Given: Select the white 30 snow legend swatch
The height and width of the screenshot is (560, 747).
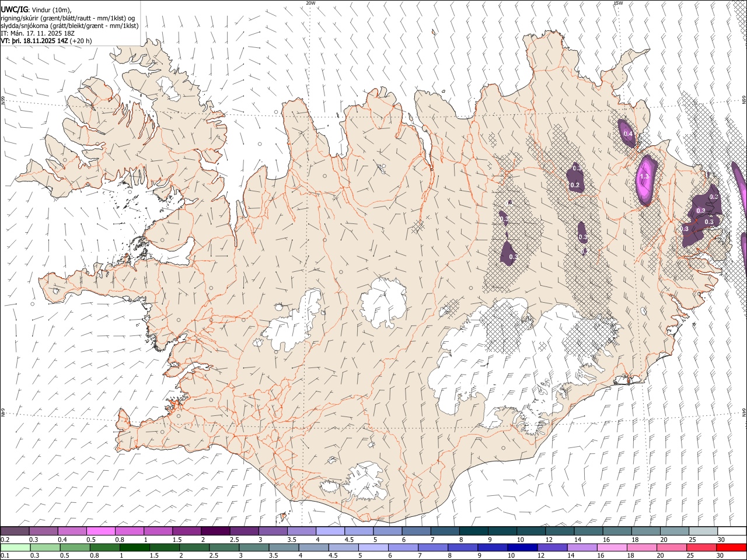Looking at the screenshot, I should (x=732, y=531).
